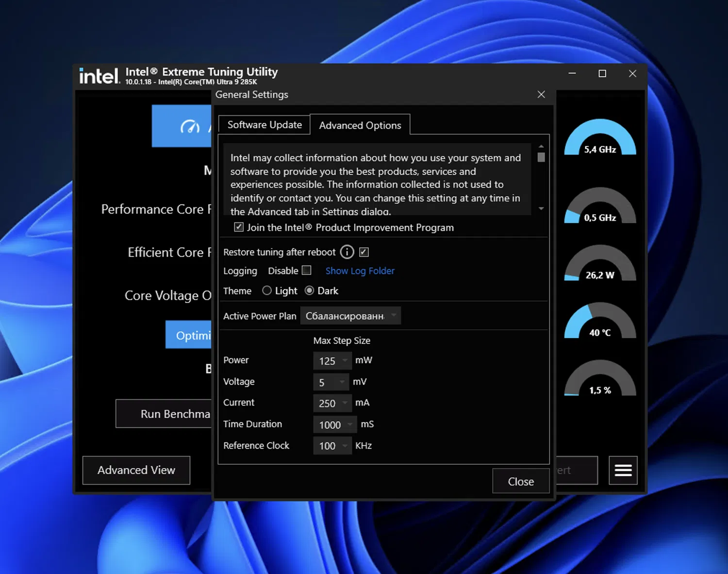Open the Time Duration step size dropdown
728x574 pixels.
click(x=335, y=425)
